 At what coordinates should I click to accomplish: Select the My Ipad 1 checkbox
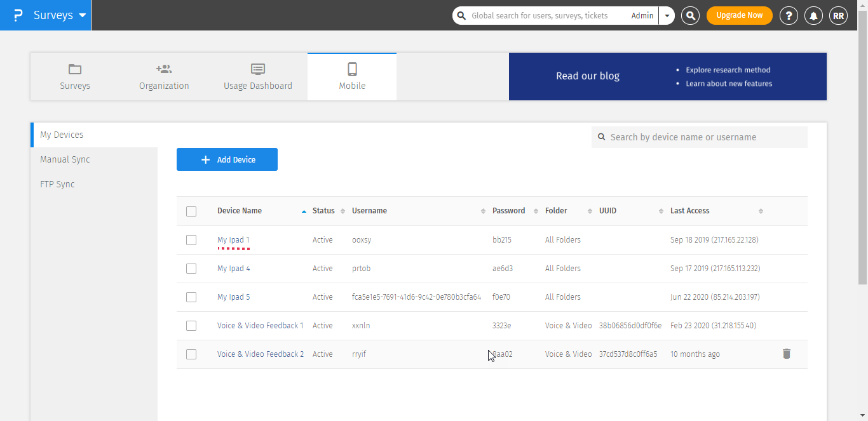(191, 240)
